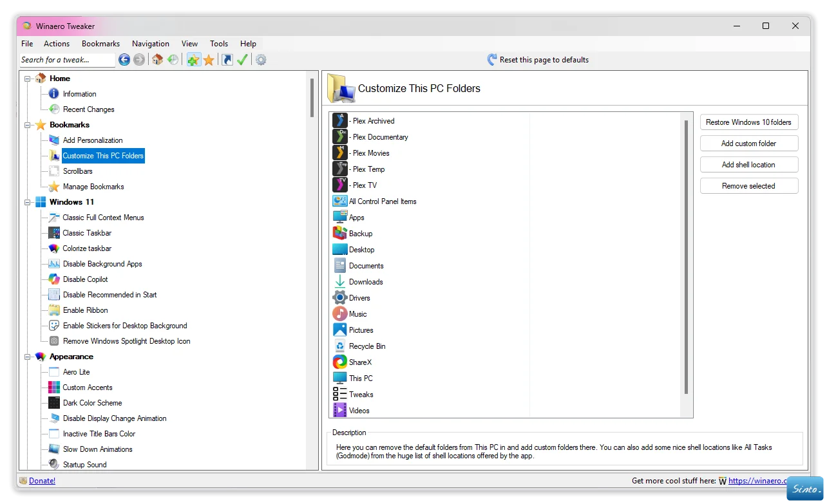Select Downloads in the folder list
The width and height of the screenshot is (827, 504).
tap(366, 281)
